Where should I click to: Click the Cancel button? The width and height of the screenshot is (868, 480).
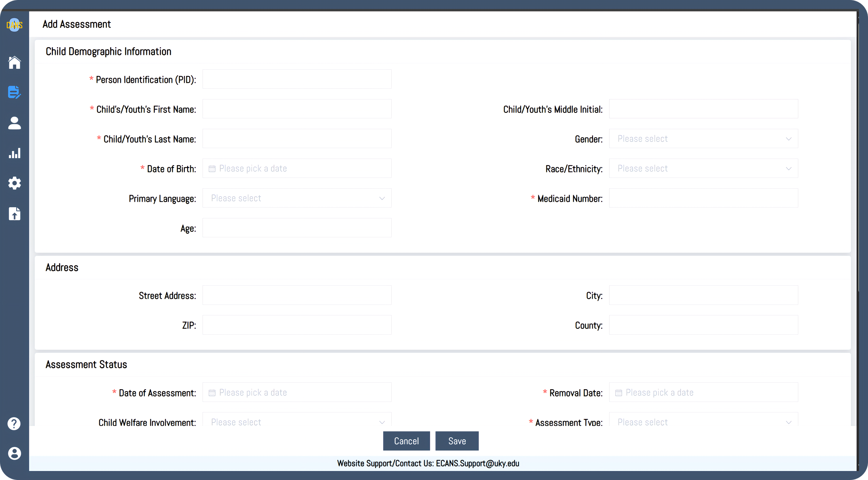[406, 441]
